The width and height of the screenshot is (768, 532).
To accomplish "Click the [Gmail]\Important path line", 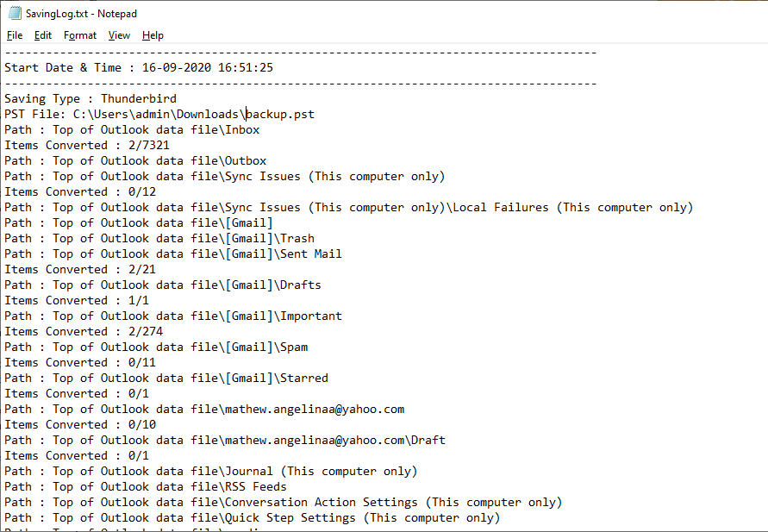I will click(173, 316).
